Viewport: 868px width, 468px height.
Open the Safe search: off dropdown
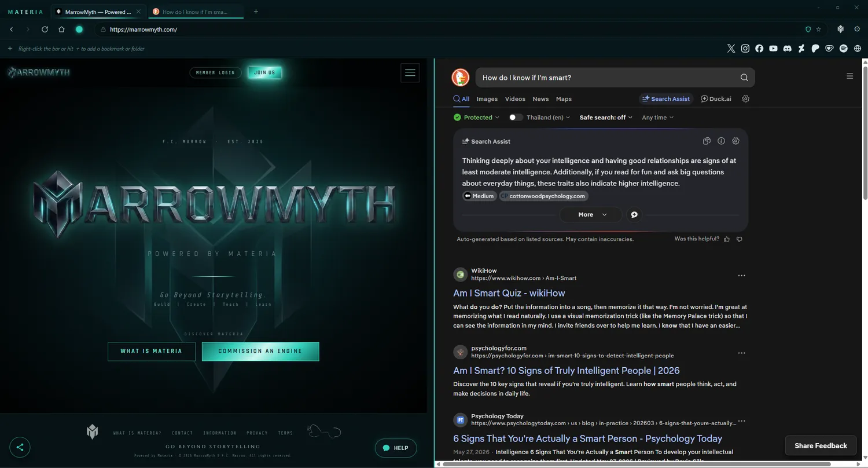click(606, 117)
